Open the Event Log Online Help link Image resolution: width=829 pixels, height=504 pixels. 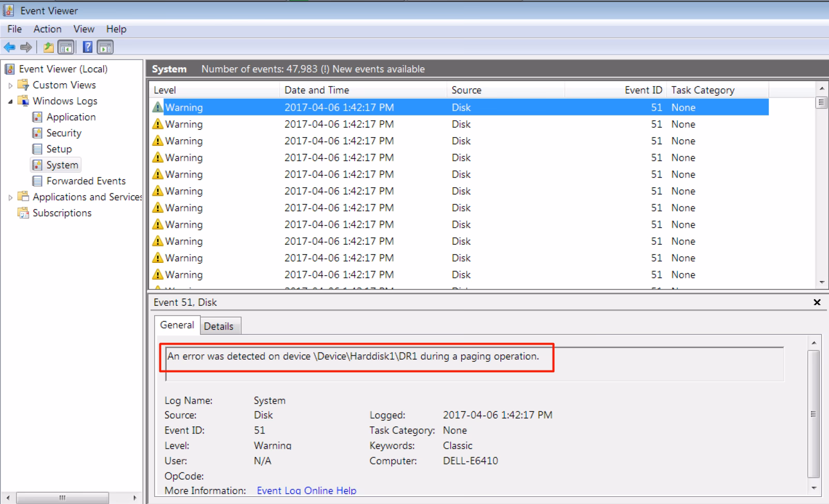(x=306, y=490)
